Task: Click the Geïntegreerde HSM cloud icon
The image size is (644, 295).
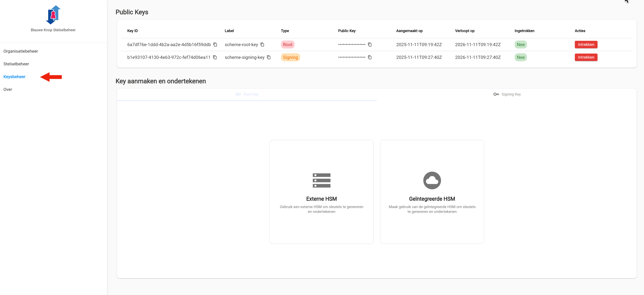Action: tap(432, 180)
